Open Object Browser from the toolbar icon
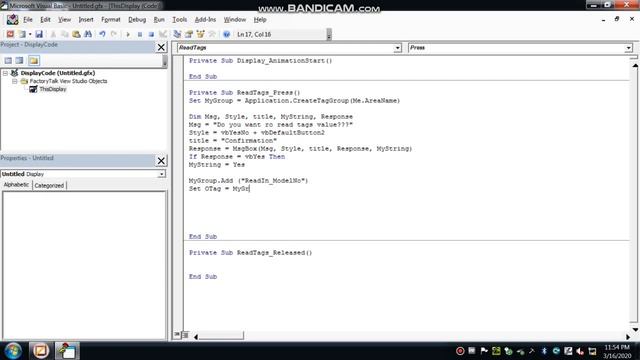 (200, 34)
